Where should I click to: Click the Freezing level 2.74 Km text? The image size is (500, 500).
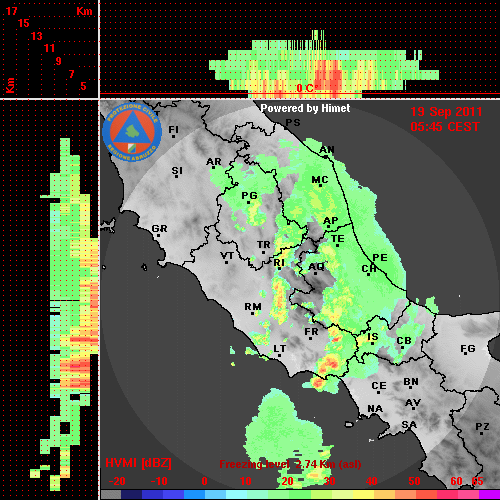290,464
